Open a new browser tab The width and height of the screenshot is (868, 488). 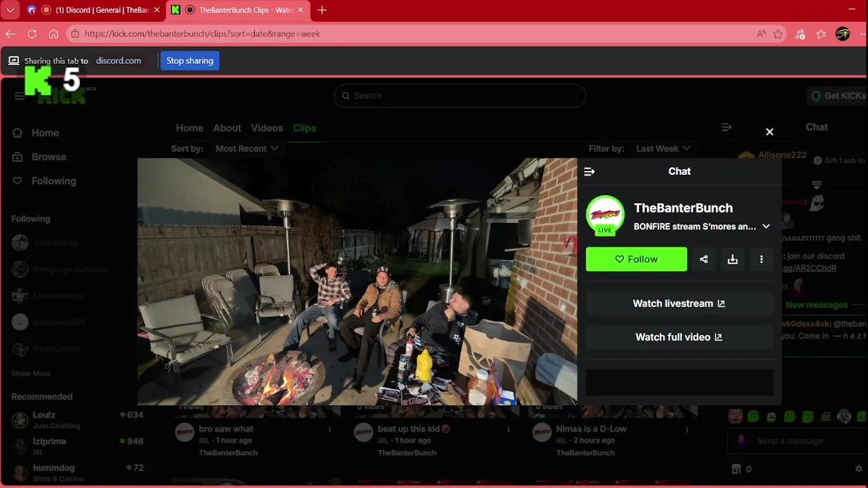(322, 10)
